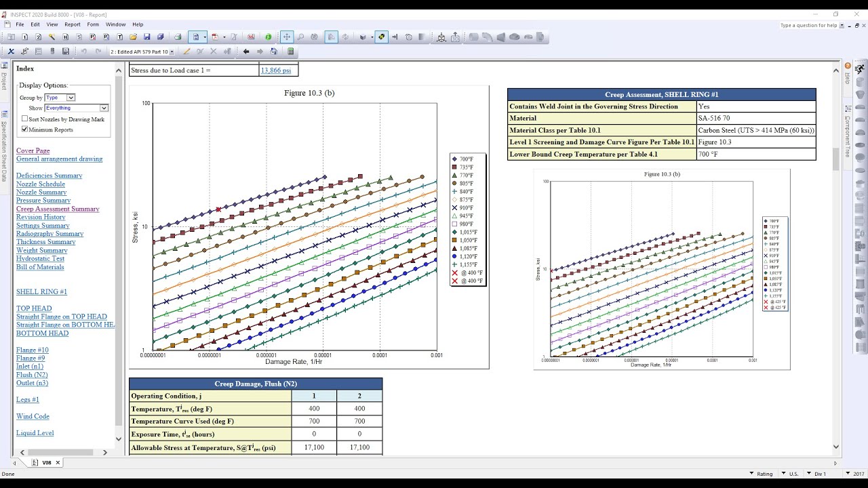
Task: Click the magnifier zoom tool icon
Action: tap(300, 37)
